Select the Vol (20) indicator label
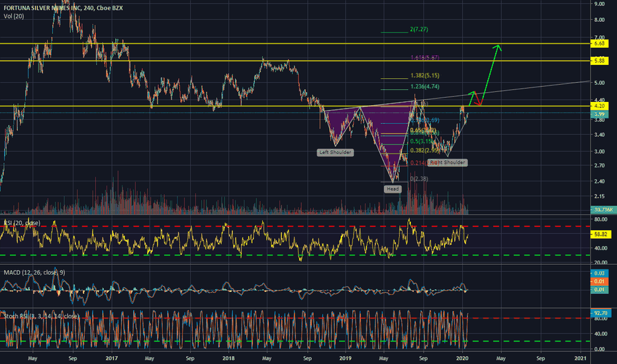Screen dimensions: 617x364 pos(14,16)
